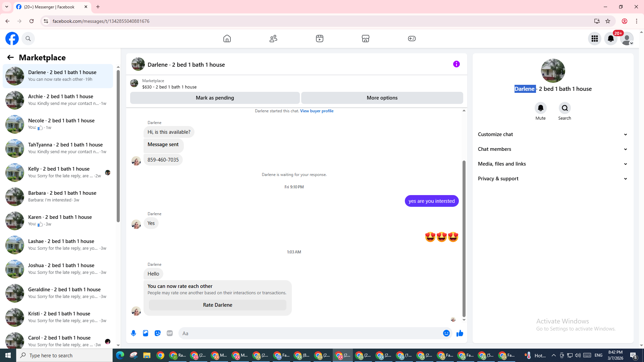View site information icon in address bar

click(x=46, y=21)
